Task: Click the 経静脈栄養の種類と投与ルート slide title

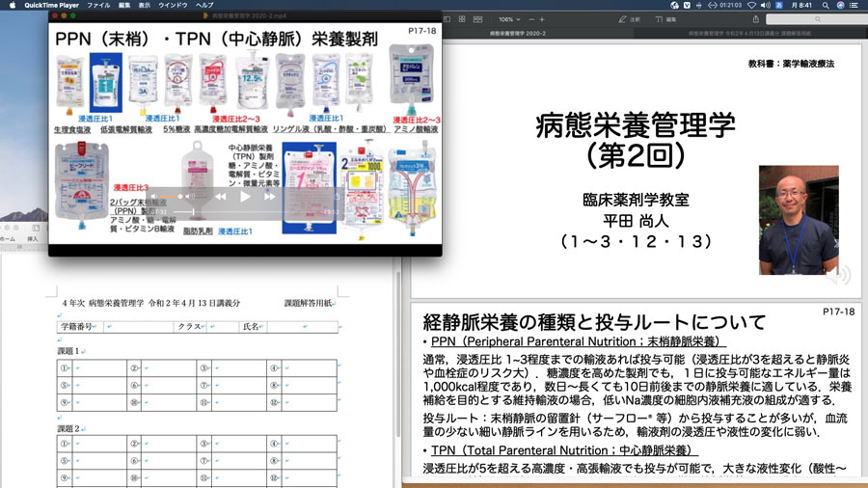Action: pos(594,322)
